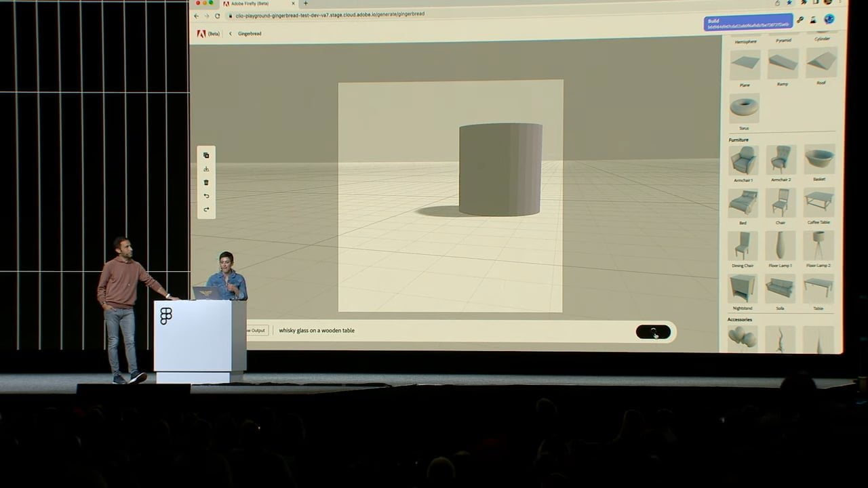Insert the Coffee Table furniture model
Screen dimensions: 868x488
(819, 202)
